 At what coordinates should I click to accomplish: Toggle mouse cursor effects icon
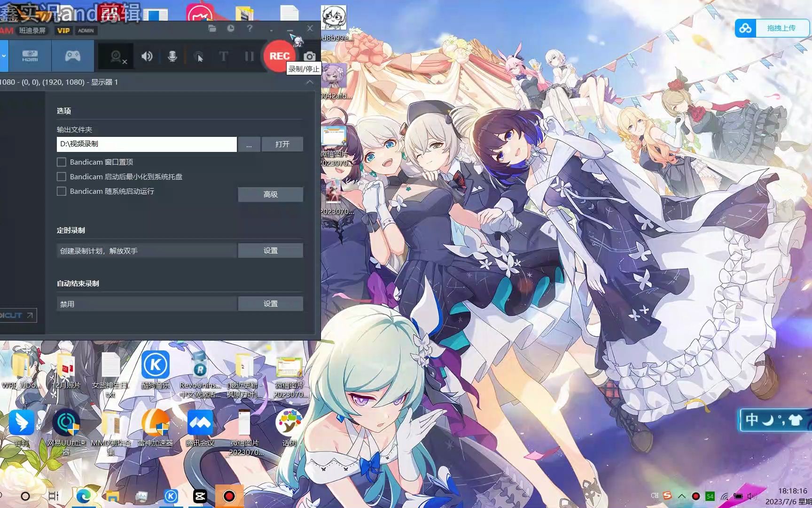point(198,56)
